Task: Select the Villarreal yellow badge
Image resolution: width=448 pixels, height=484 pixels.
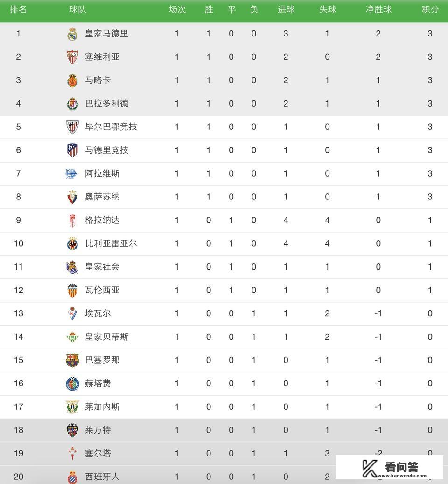Action: click(72, 243)
